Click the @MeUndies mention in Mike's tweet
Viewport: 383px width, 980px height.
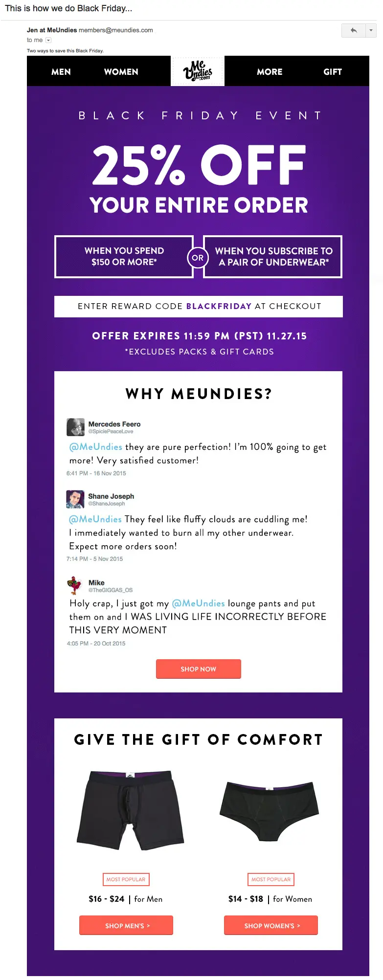198,603
